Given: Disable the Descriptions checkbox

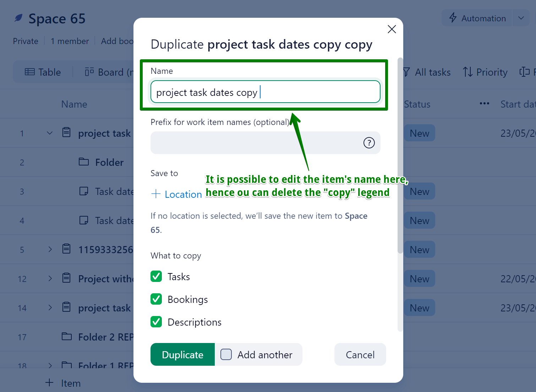Looking at the screenshot, I should click(156, 322).
